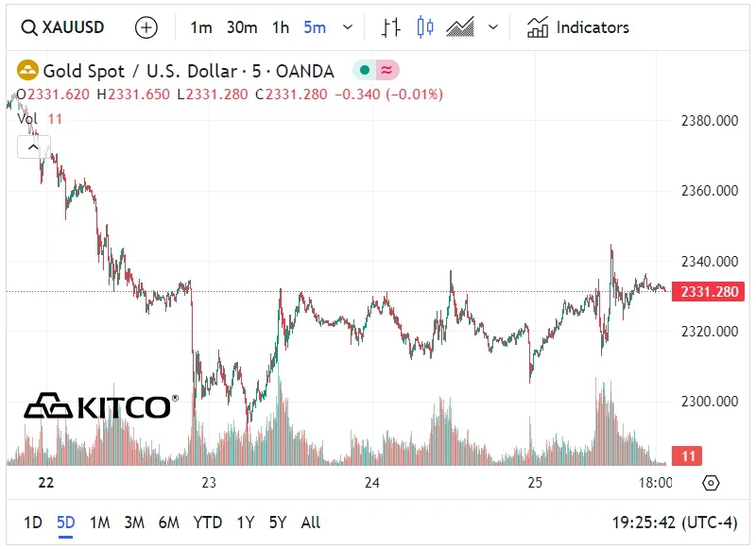
Task: Click the 2320.000 price axis label
Action: (x=710, y=332)
